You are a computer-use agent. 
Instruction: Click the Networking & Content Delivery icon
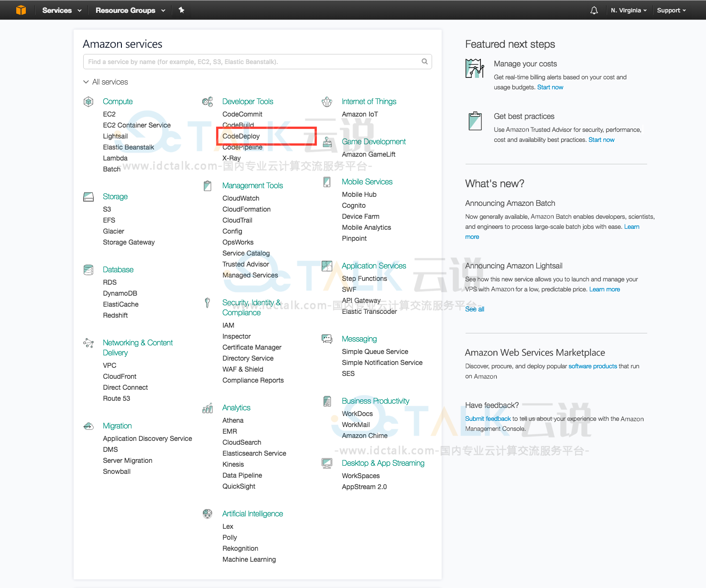(x=88, y=343)
